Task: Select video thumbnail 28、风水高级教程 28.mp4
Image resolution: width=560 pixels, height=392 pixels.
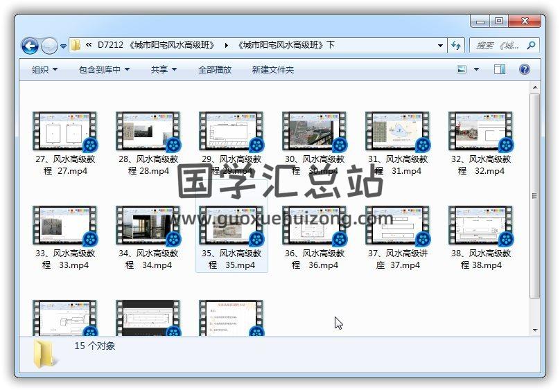Action: coord(148,132)
